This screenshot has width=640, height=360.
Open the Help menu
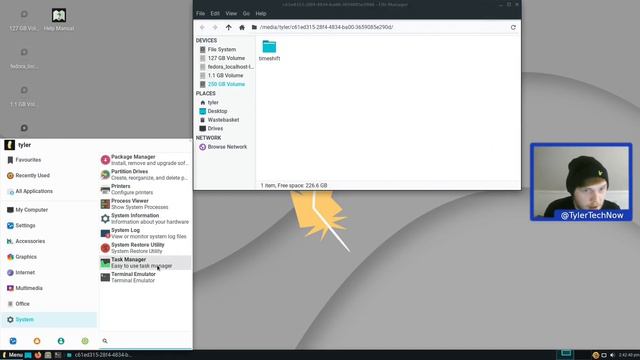(x=261, y=13)
